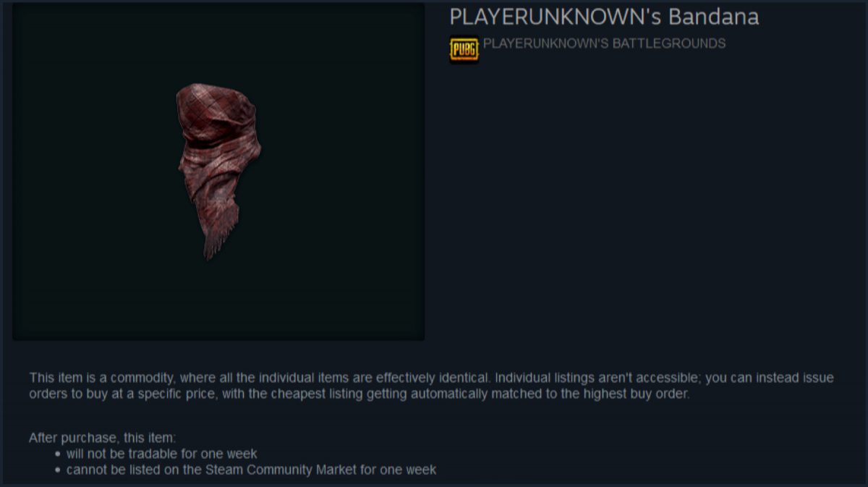
Task: Click the bullet dot before "will not be tradable"
Action: tap(58, 454)
